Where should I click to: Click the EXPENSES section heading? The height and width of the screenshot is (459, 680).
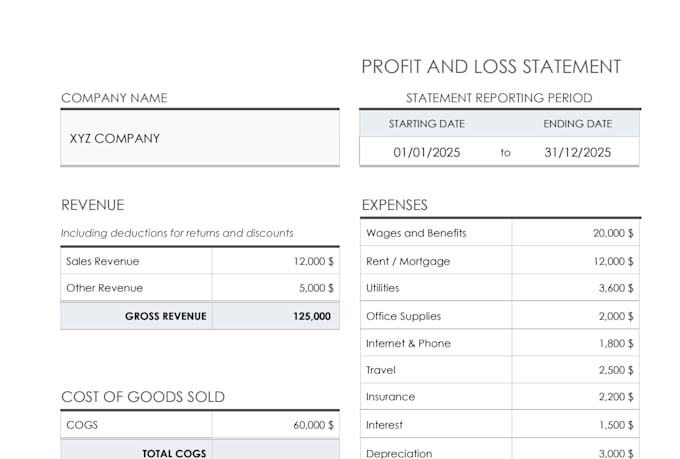395,205
